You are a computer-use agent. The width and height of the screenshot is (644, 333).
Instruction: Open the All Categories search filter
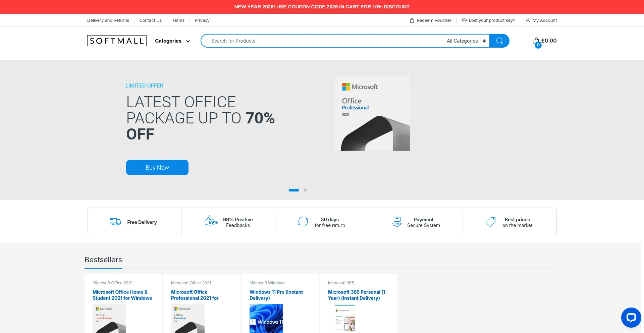(x=466, y=41)
